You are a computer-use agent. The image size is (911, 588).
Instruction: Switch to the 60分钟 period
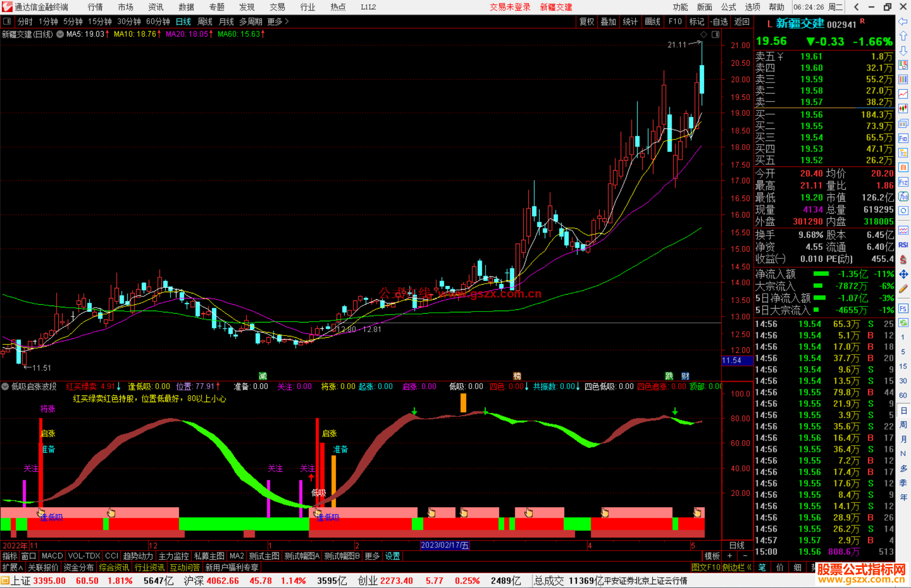[158, 21]
